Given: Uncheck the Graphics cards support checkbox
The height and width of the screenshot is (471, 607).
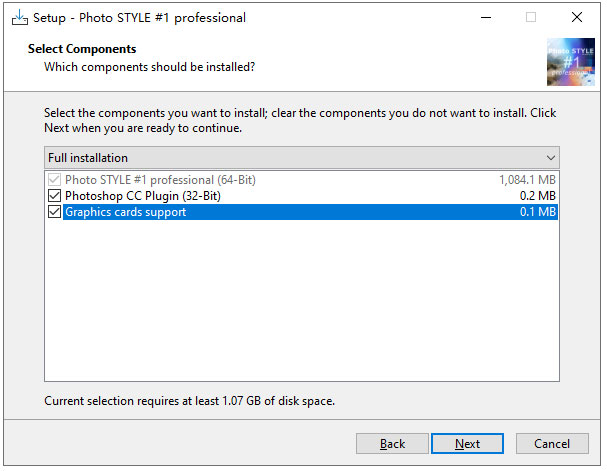Looking at the screenshot, I should point(55,212).
